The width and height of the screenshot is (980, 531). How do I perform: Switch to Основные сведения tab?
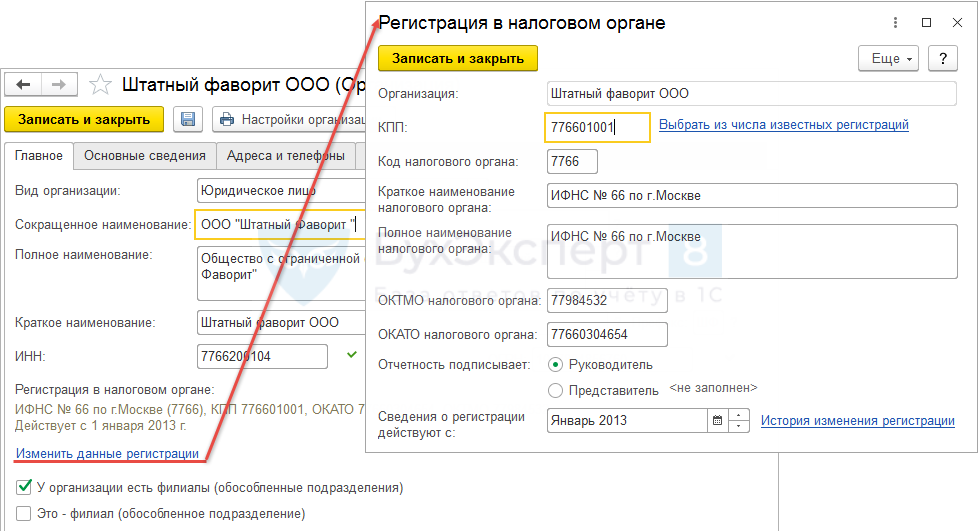145,155
